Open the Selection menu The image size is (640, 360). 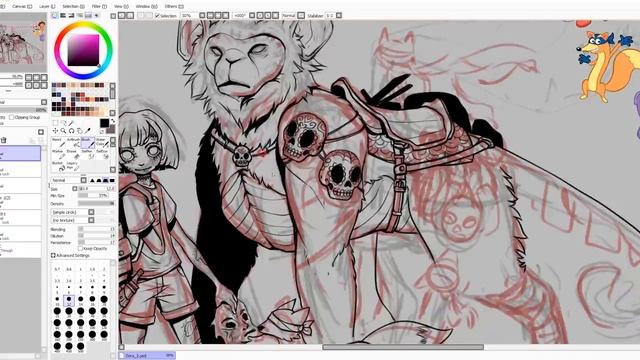coord(73,7)
